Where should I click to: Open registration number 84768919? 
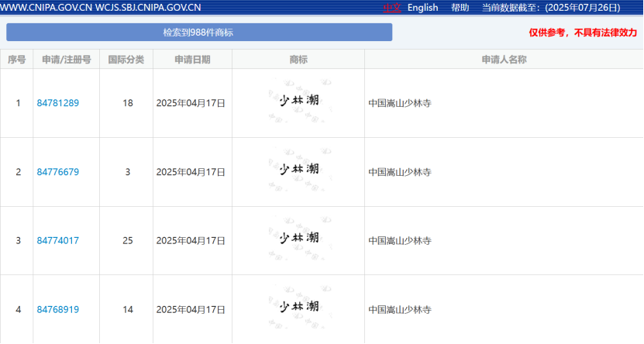click(58, 309)
